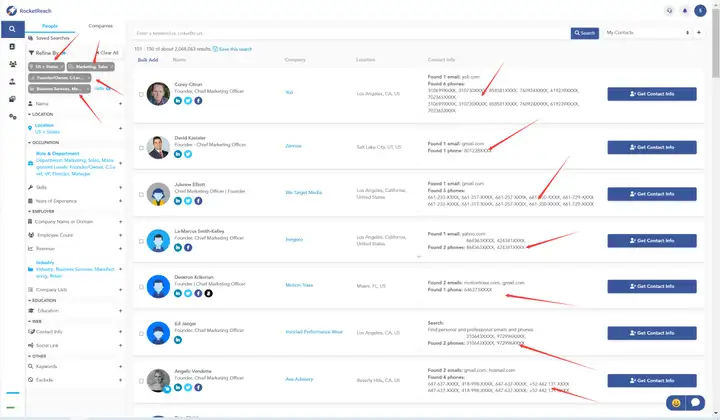
Task: Open Twitter icon in Ave Advisory row
Action: [188, 387]
